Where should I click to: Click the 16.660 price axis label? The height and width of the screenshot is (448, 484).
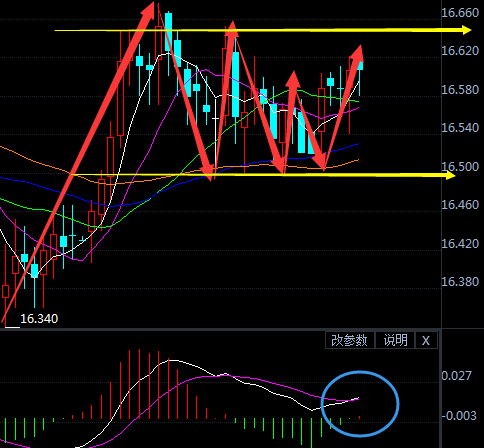(460, 13)
